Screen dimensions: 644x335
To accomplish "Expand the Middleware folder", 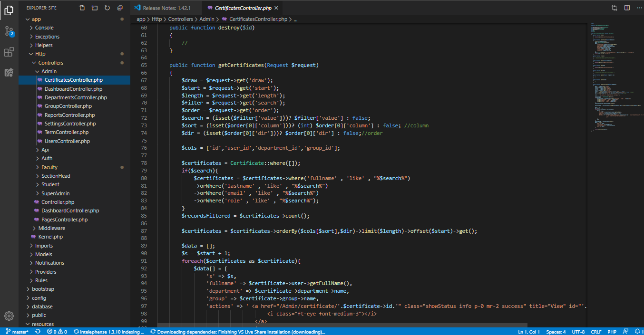I will coord(74,228).
